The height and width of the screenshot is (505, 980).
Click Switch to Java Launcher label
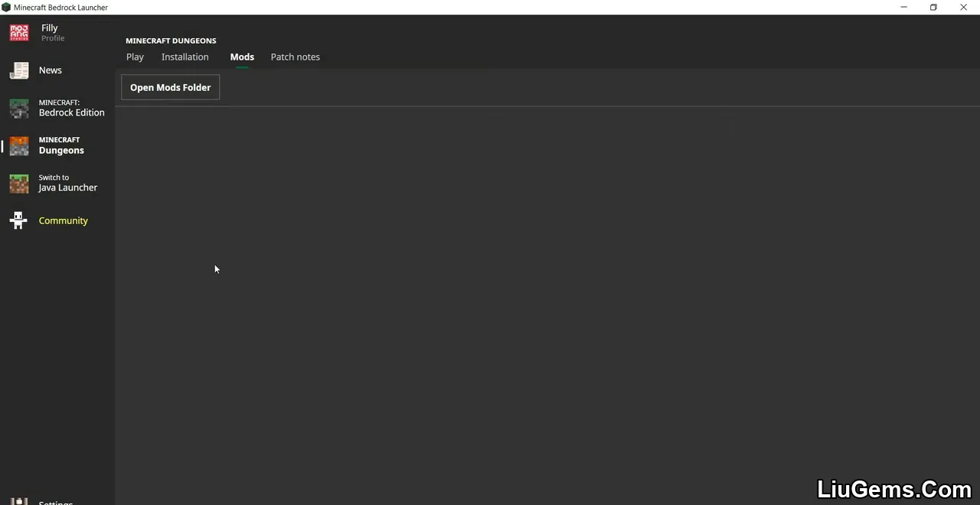pos(68,183)
